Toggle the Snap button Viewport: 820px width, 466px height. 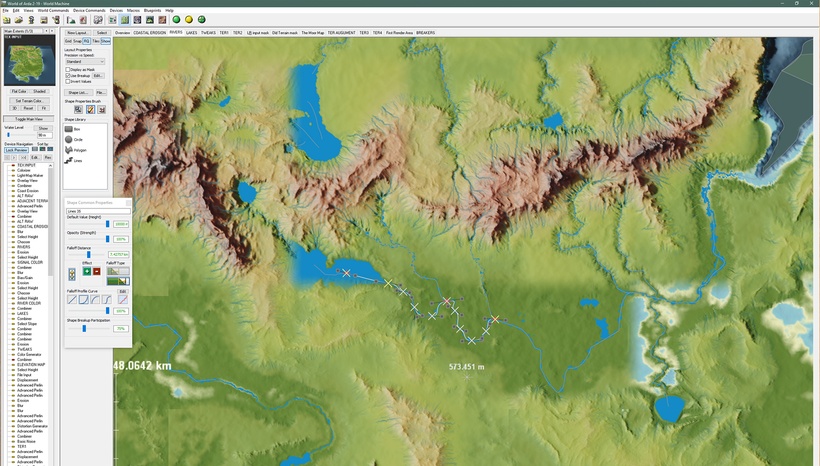pos(77,41)
